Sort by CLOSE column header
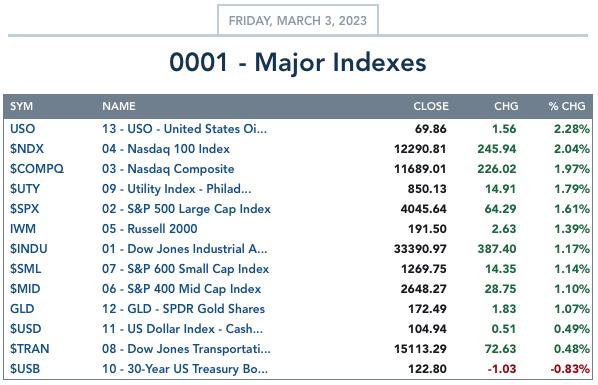This screenshot has height=385, width=598. [x=431, y=106]
